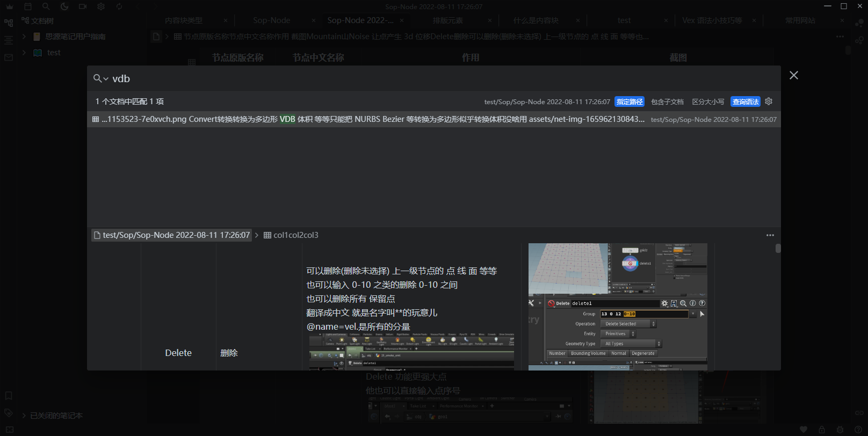
Task: Click the bottom-left dock toggle icon
Action: [9, 430]
